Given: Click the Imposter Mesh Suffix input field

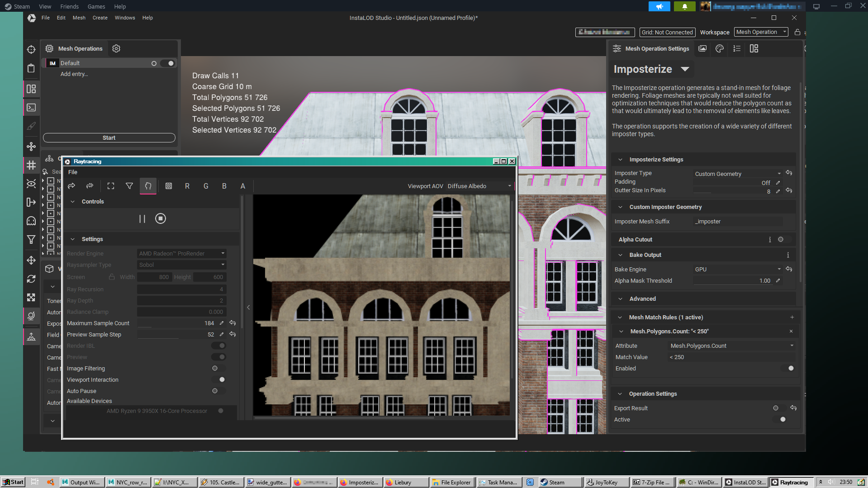Looking at the screenshot, I should point(737,222).
